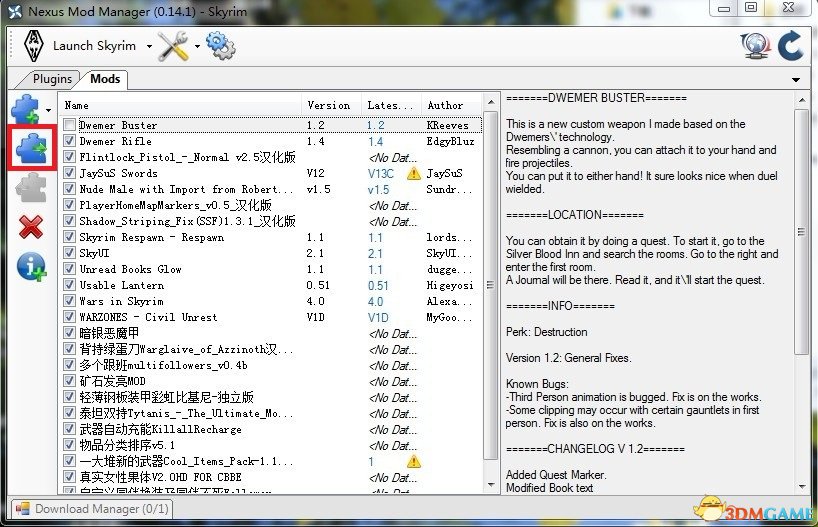Disable the Usable Lantern checkbox
This screenshot has width=818, height=527.
point(69,285)
